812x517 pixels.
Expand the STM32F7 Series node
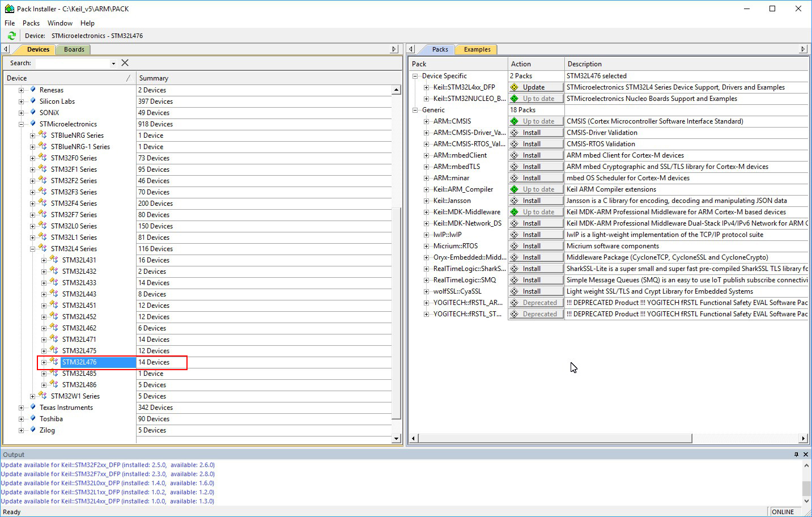pos(32,215)
